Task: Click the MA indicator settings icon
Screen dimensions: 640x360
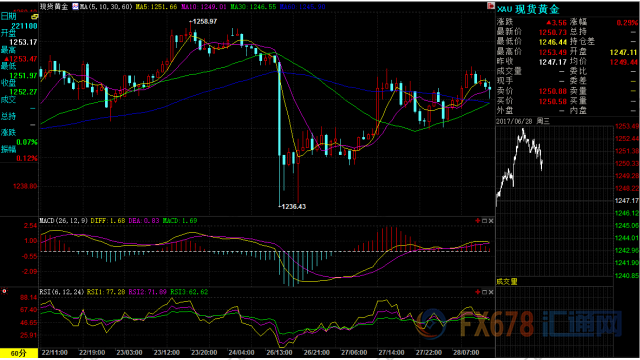Action: pos(76,7)
